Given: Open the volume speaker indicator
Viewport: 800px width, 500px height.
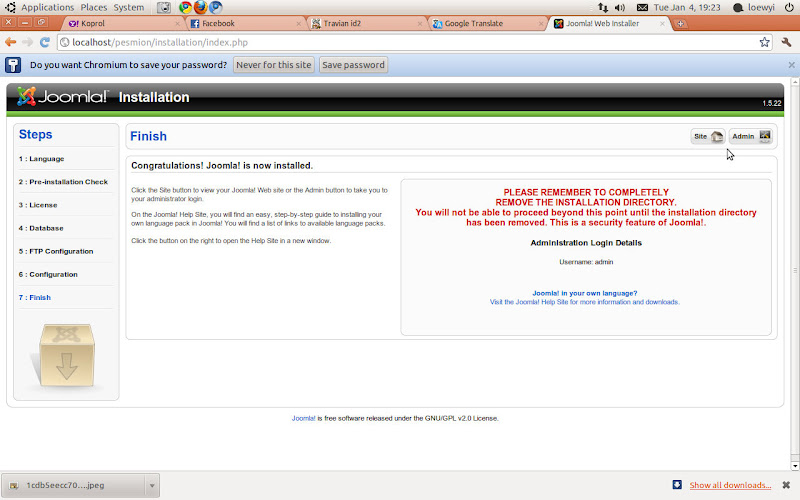Looking at the screenshot, I should coord(620,8).
